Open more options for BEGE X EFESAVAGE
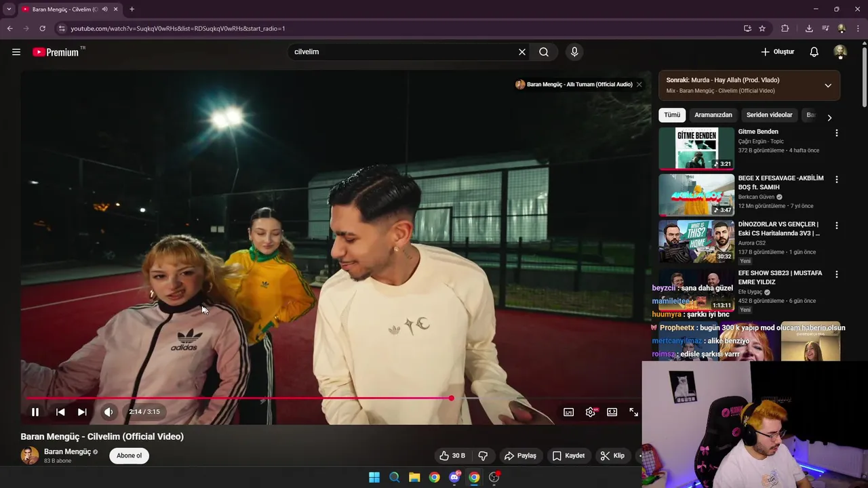868x488 pixels. click(x=836, y=180)
